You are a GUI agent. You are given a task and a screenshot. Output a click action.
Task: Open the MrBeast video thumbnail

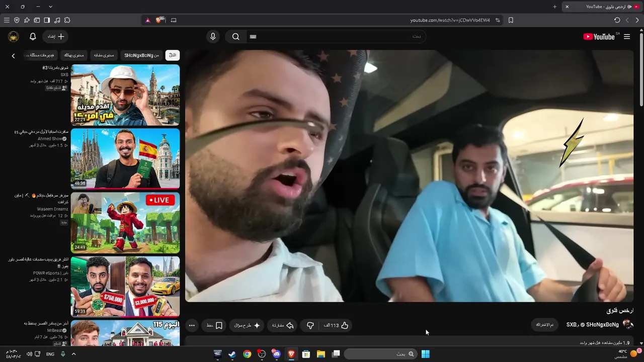(125, 333)
